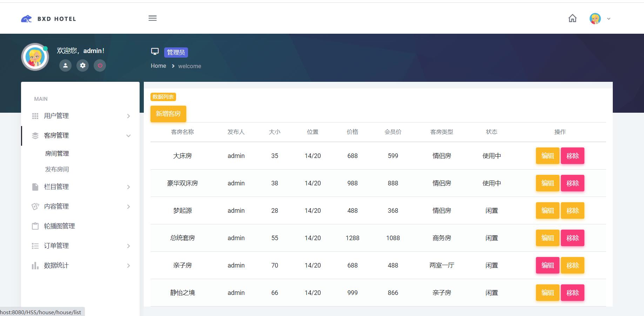Click the 静怡之境 room name cell

tap(182, 293)
